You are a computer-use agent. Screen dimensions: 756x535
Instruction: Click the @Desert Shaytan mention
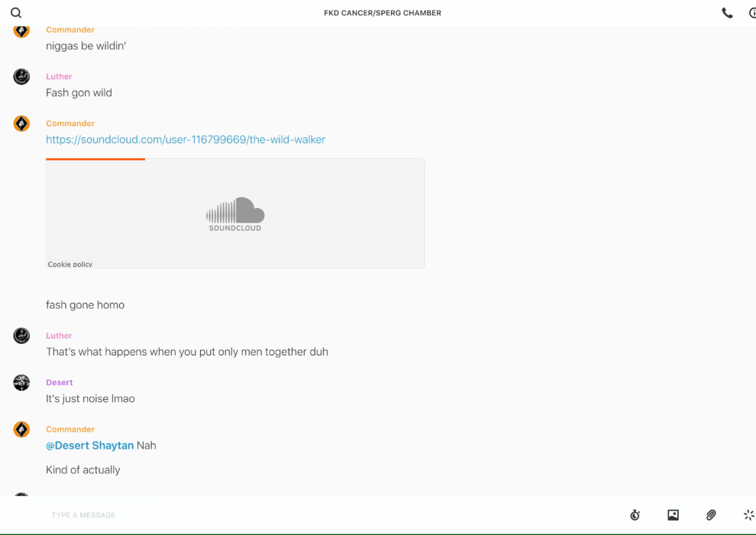coord(89,446)
